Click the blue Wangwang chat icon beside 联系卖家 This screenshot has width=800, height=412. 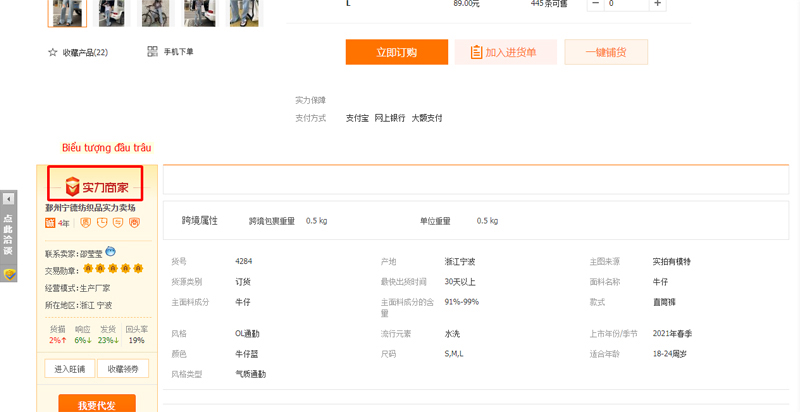(110, 251)
